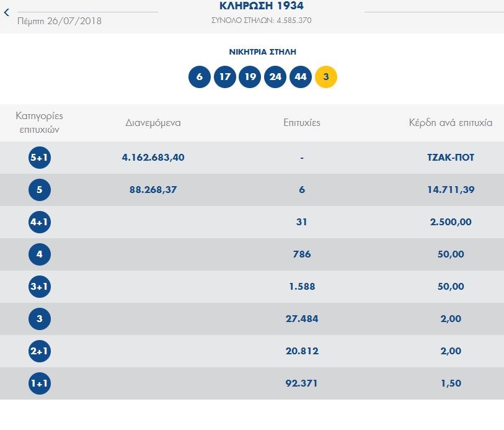Click the 4.162.683,40 distributed amount
The height and width of the screenshot is (430, 504).
153,158
